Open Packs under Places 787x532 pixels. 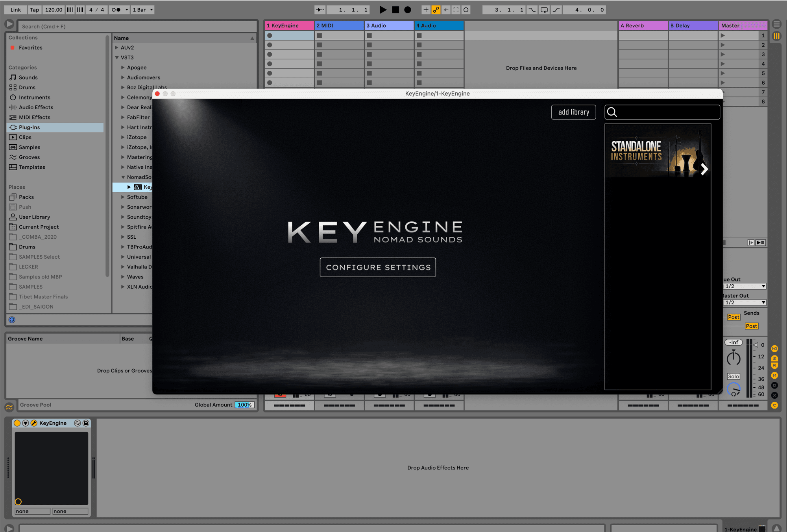[26, 197]
